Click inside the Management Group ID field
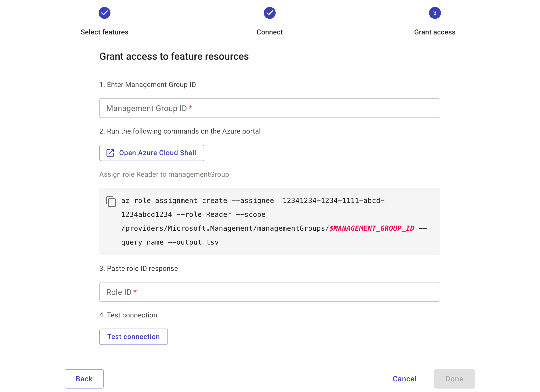The image size is (540, 392). [270, 108]
